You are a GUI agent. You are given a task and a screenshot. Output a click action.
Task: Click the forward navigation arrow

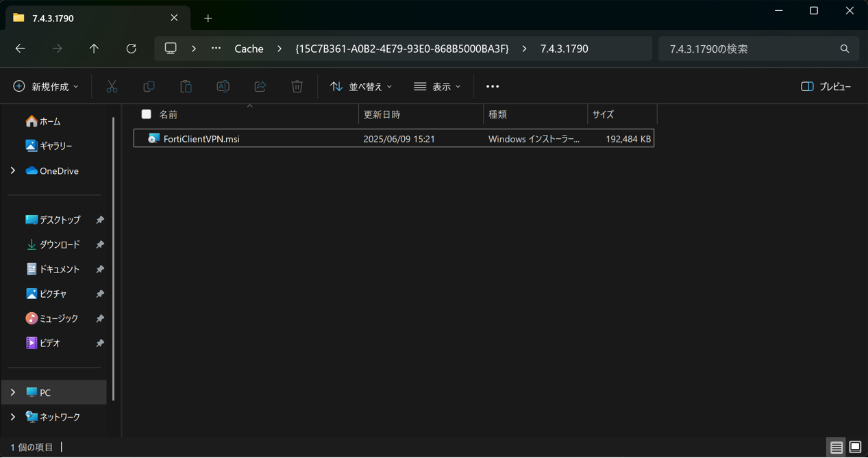coord(58,49)
